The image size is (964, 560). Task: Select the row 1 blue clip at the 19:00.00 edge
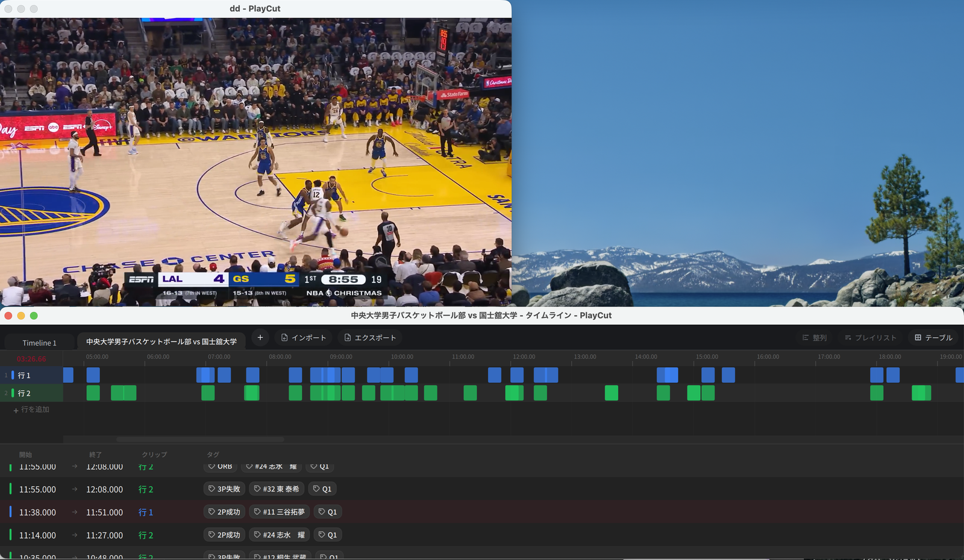(x=960, y=375)
